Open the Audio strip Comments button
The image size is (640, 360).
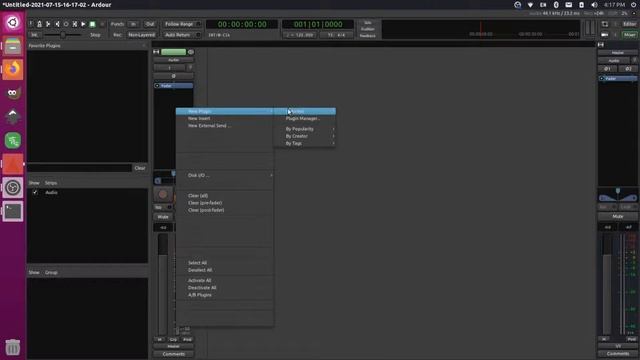(x=173, y=354)
